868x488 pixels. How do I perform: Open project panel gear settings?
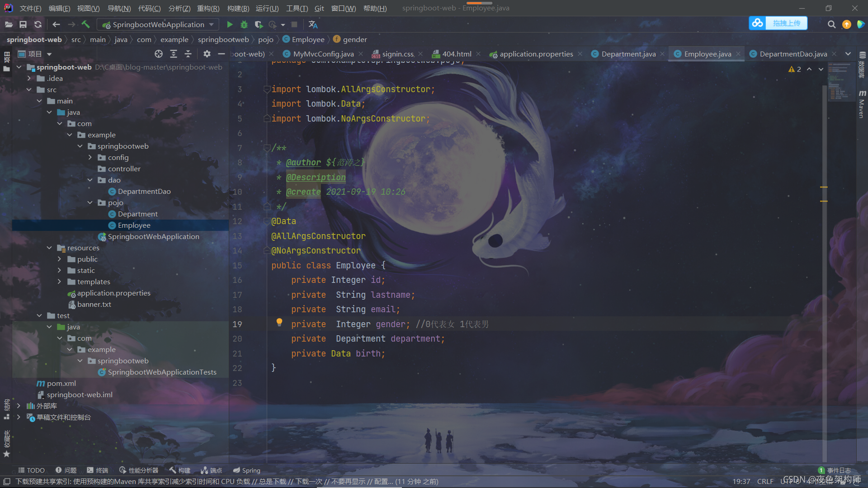pos(207,54)
